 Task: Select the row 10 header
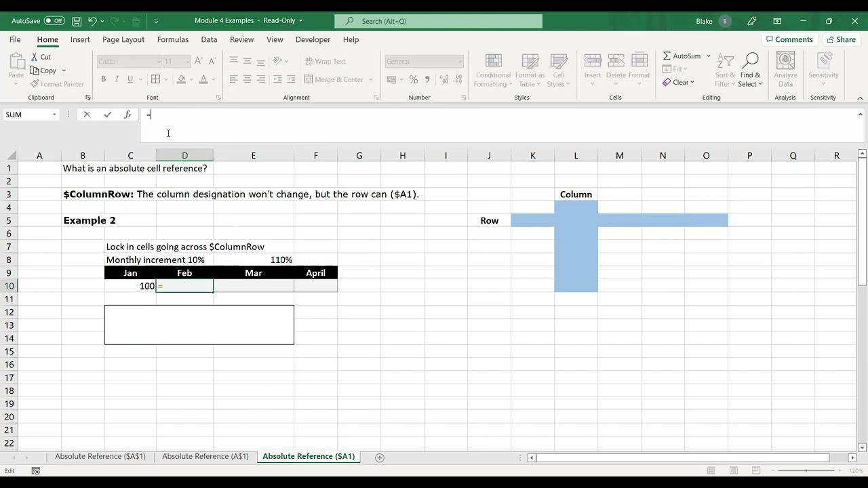pos(9,286)
